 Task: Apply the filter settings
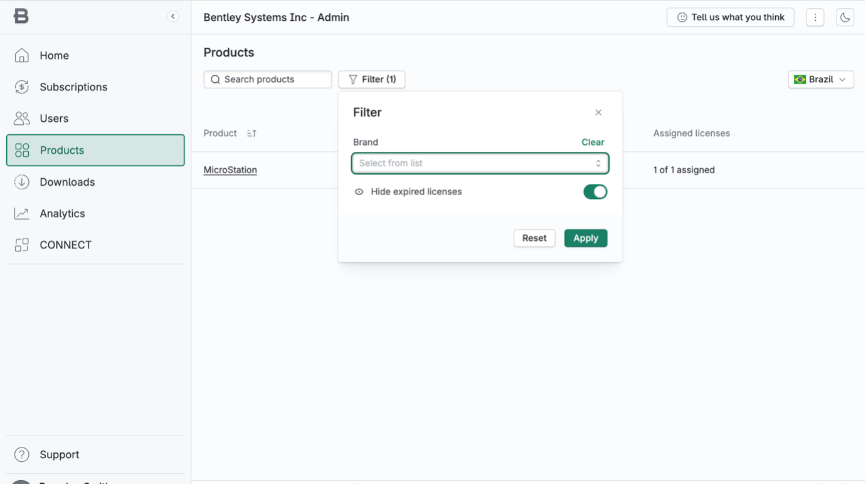(x=588, y=238)
